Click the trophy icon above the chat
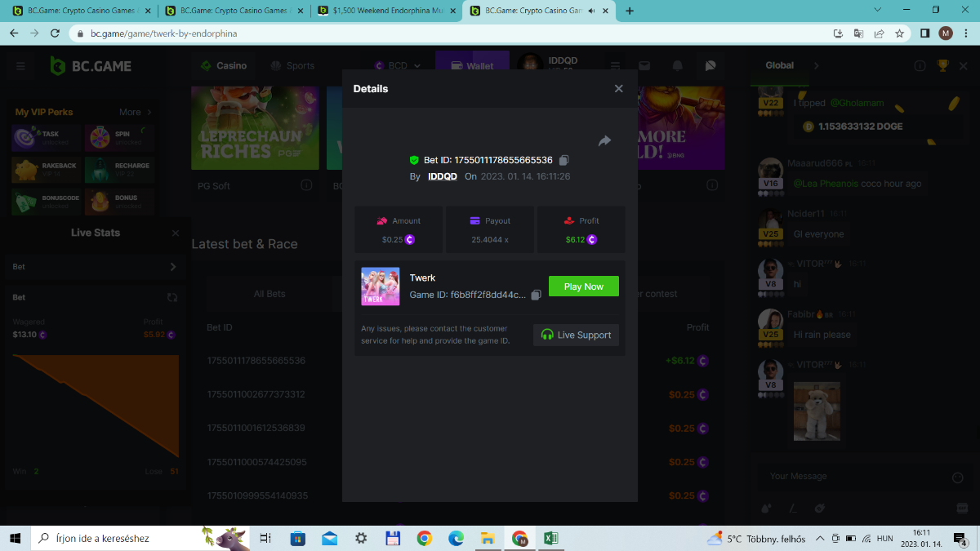Viewport: 980px width, 551px height. click(x=942, y=66)
